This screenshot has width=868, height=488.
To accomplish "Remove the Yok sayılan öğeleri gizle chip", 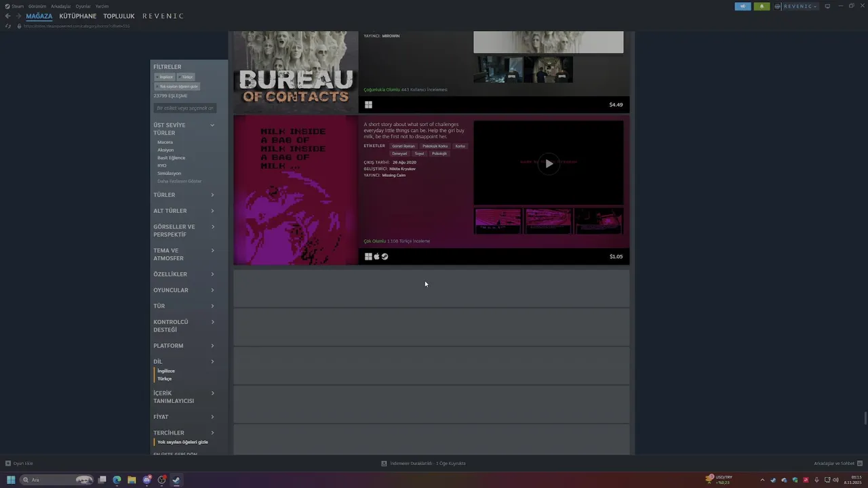I will [x=177, y=87].
